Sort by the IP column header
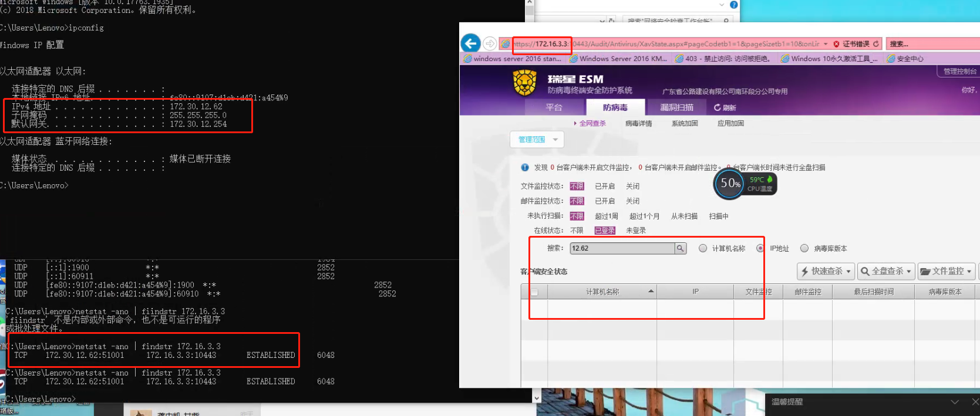The image size is (980, 416). [x=695, y=292]
